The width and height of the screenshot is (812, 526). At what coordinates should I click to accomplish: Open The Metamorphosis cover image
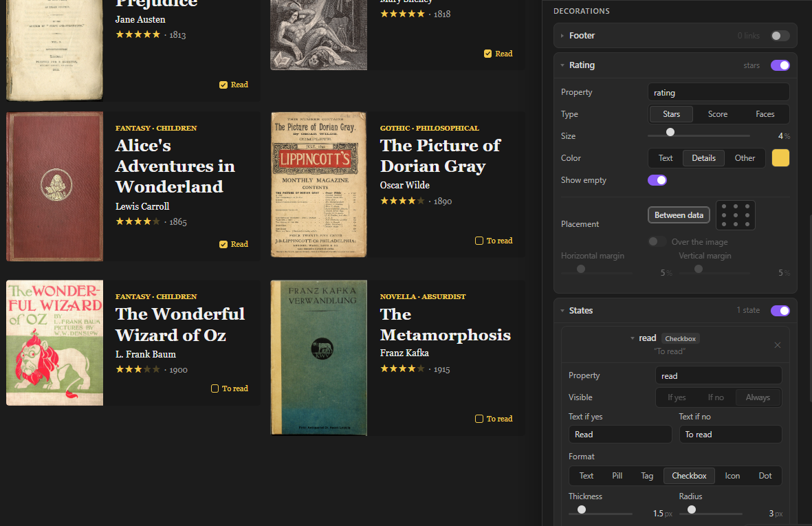tap(318, 358)
